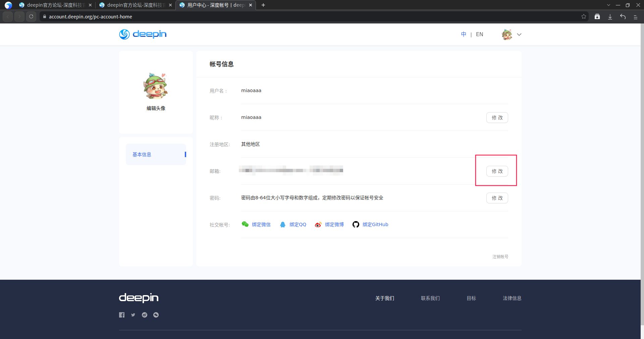644x339 pixels.
Task: Click the white deepin logo in the footer
Action: tap(139, 298)
